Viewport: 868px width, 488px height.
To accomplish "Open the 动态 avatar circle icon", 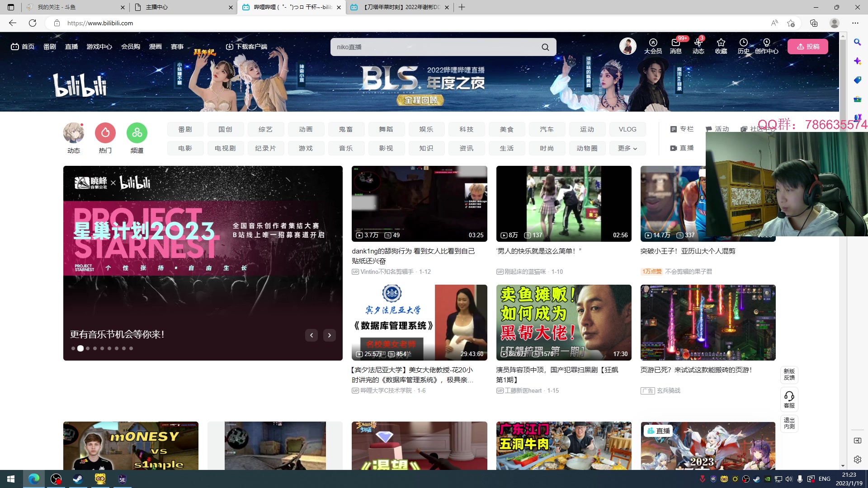I will pos(73,133).
